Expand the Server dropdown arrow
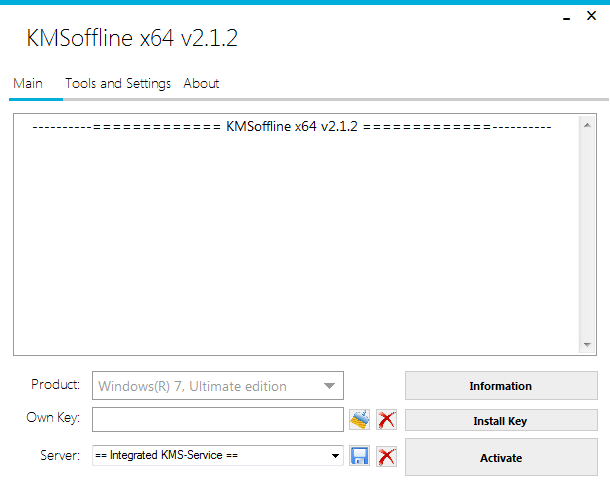 pyautogui.click(x=336, y=456)
